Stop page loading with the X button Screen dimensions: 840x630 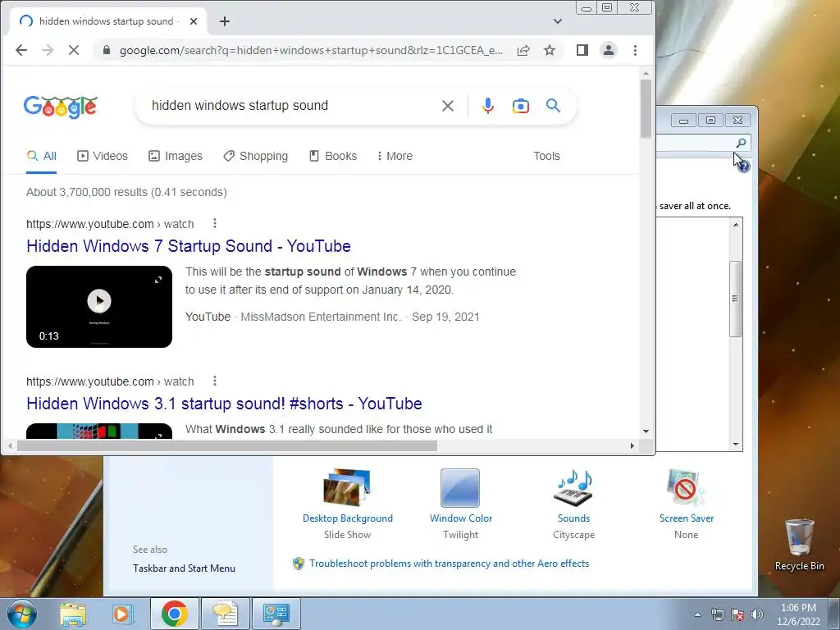(74, 50)
